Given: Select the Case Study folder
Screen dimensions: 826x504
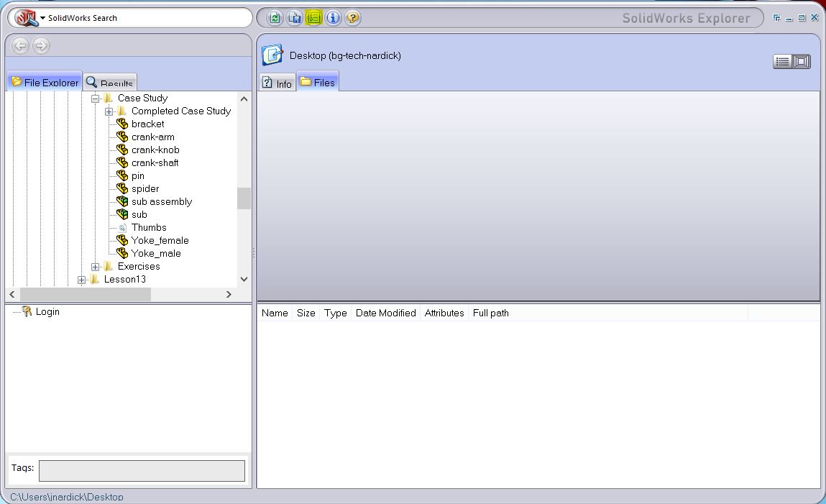Looking at the screenshot, I should pyautogui.click(x=143, y=98).
